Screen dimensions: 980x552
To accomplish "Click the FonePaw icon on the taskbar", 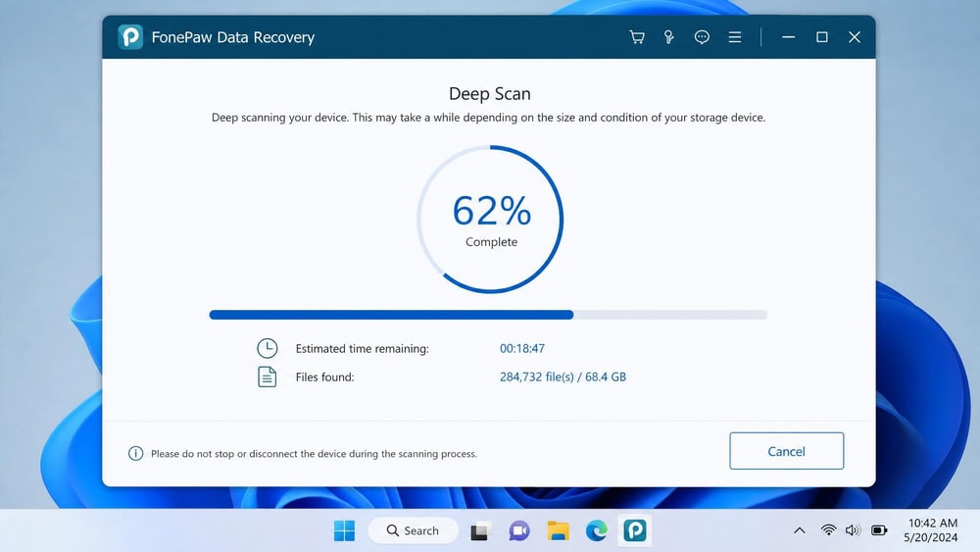I will click(635, 530).
